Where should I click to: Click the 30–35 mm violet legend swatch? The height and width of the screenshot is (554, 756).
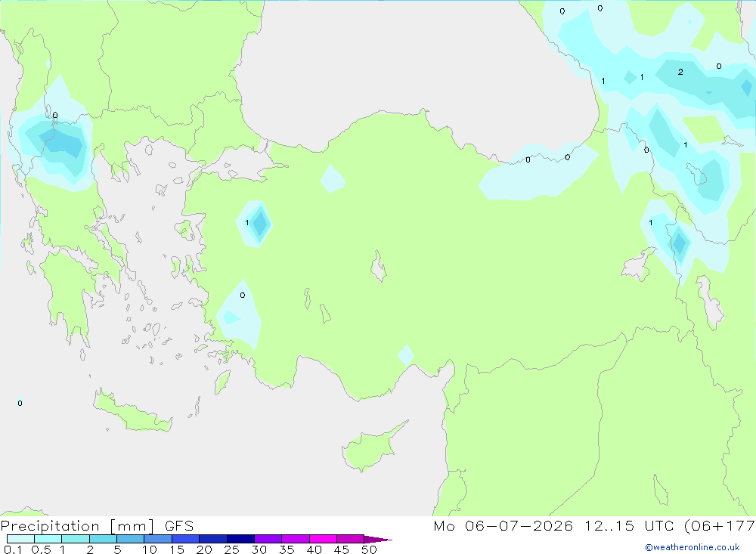268,539
